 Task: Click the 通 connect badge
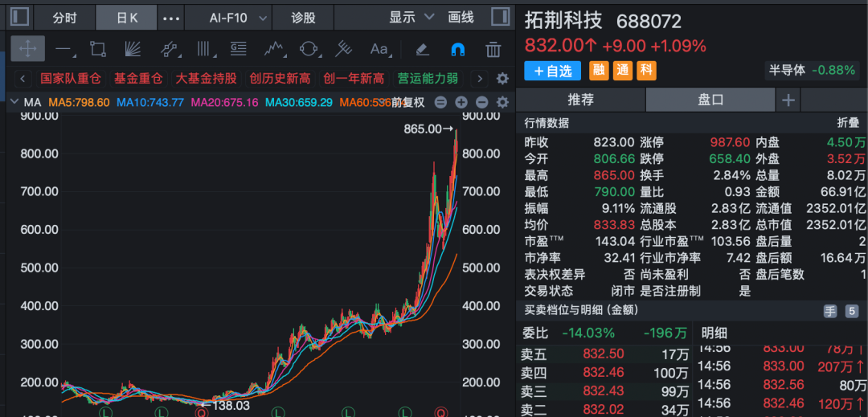tap(622, 71)
